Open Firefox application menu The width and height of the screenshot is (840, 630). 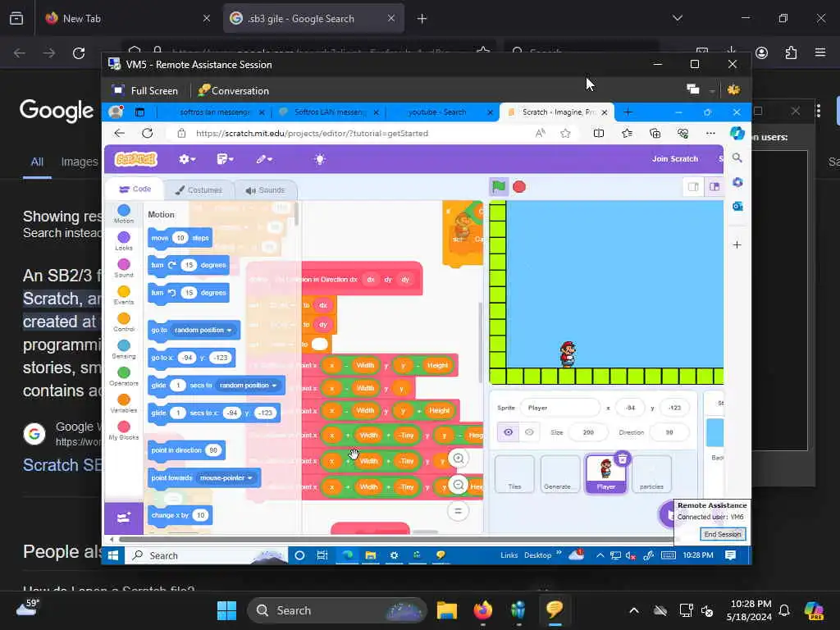tap(820, 52)
